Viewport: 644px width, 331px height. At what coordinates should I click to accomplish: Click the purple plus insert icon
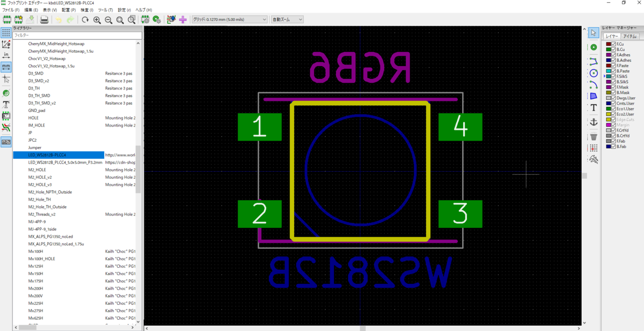tap(183, 19)
